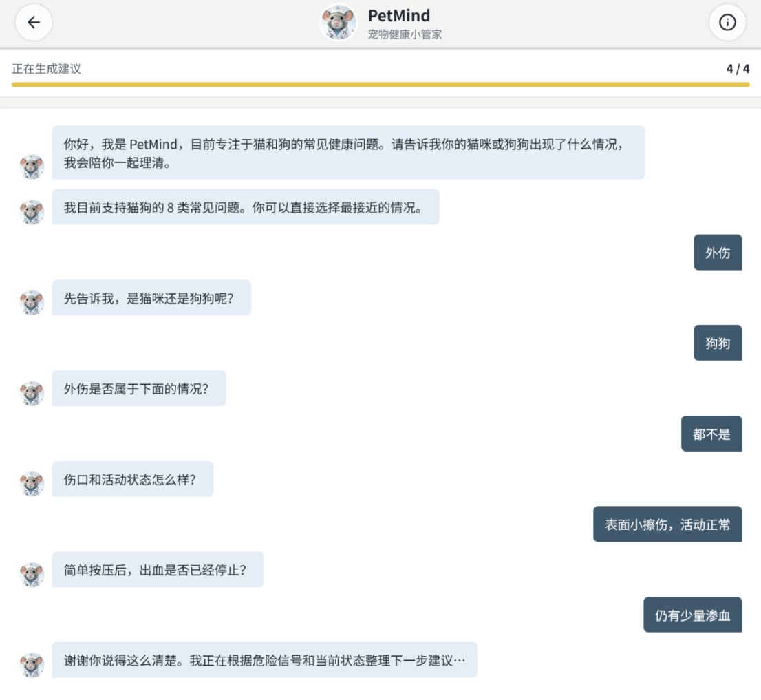This screenshot has height=700, width=761.
Task: Click message 伤口和活动状态怎么样？
Action: point(133,479)
